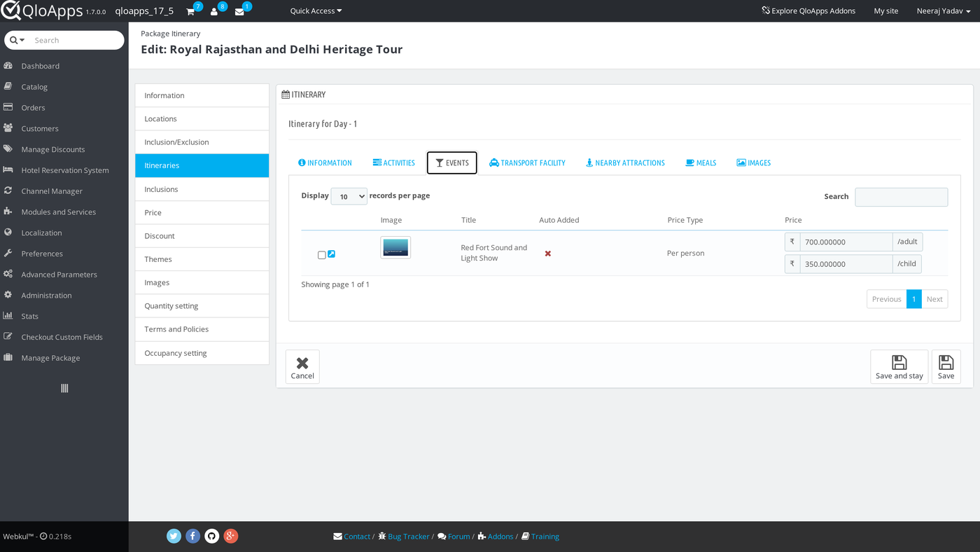
Task: Click the Save and stay button
Action: point(899,367)
